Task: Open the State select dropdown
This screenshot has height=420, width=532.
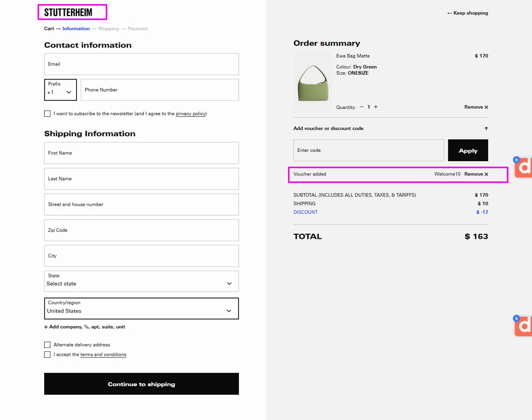Action: tap(142, 281)
